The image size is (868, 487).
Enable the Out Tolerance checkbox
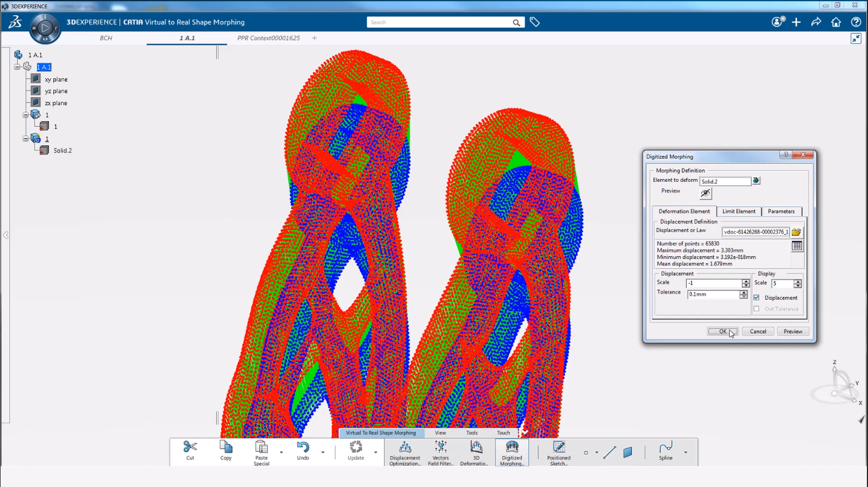coord(757,309)
